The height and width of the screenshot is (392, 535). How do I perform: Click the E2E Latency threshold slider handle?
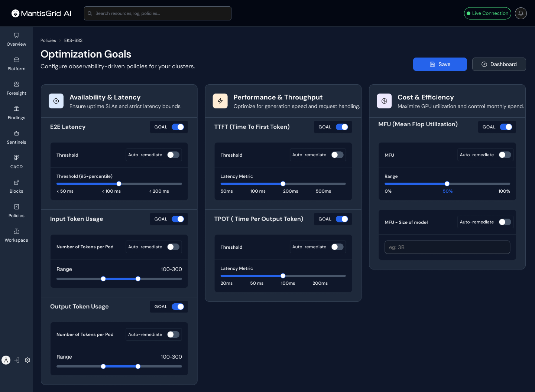(119, 184)
